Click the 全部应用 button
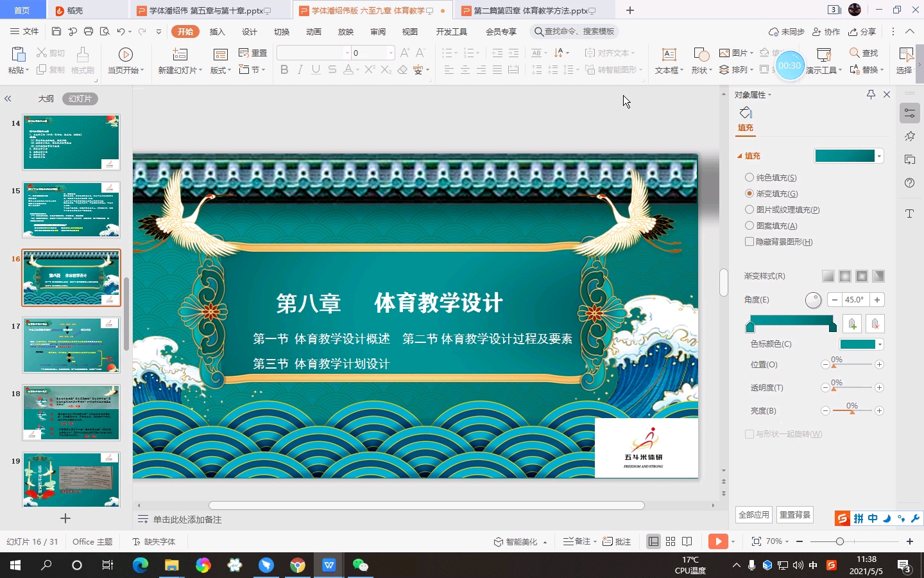 753,514
